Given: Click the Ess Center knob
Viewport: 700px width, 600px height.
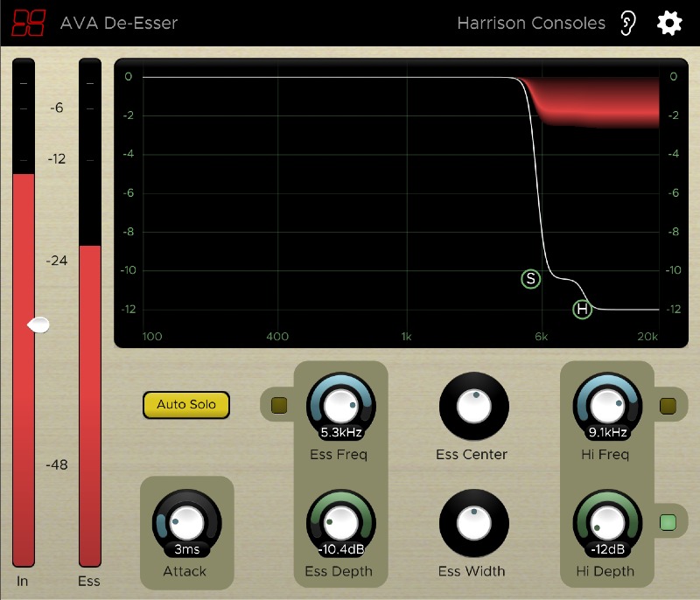Looking at the screenshot, I should pyautogui.click(x=472, y=407).
